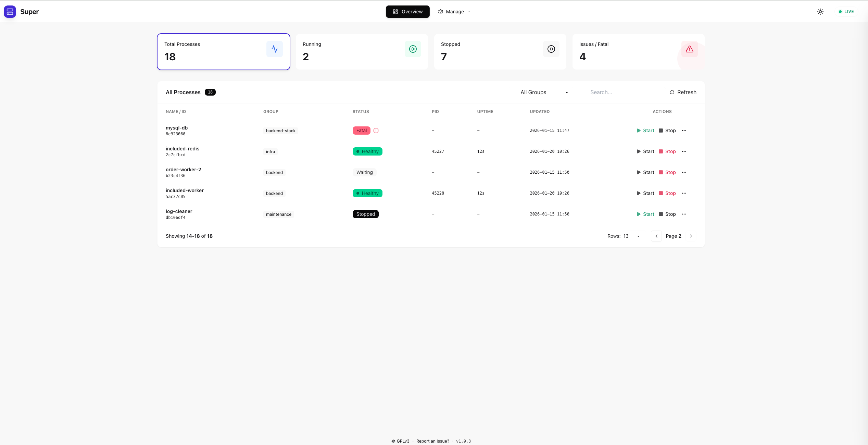The image size is (868, 445).
Task: Click the included-redis process name
Action: click(183, 149)
